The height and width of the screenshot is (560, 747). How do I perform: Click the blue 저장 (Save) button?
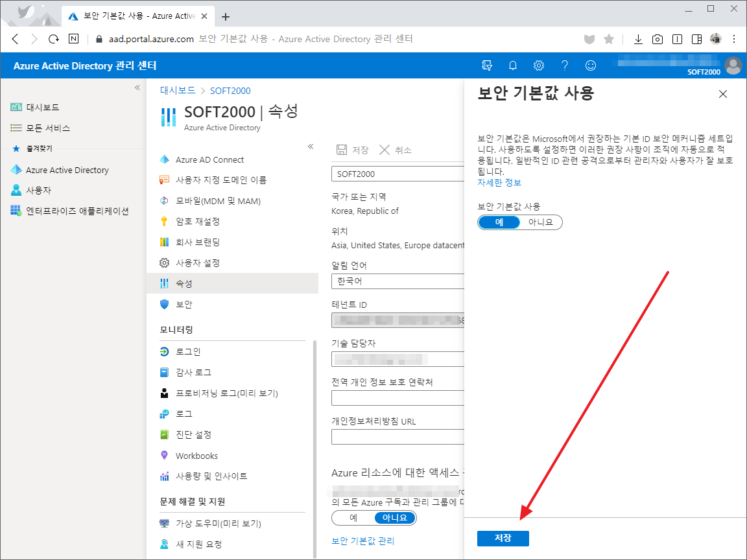503,538
